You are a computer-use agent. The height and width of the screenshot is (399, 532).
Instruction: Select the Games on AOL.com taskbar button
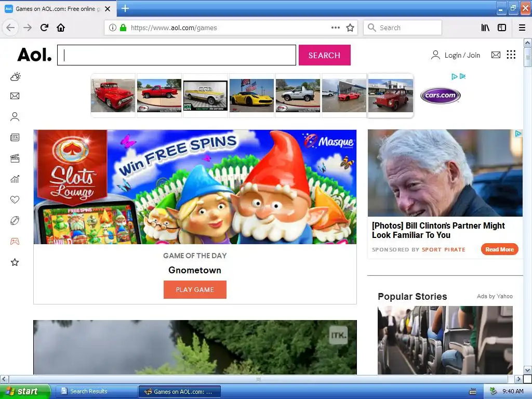point(180,392)
